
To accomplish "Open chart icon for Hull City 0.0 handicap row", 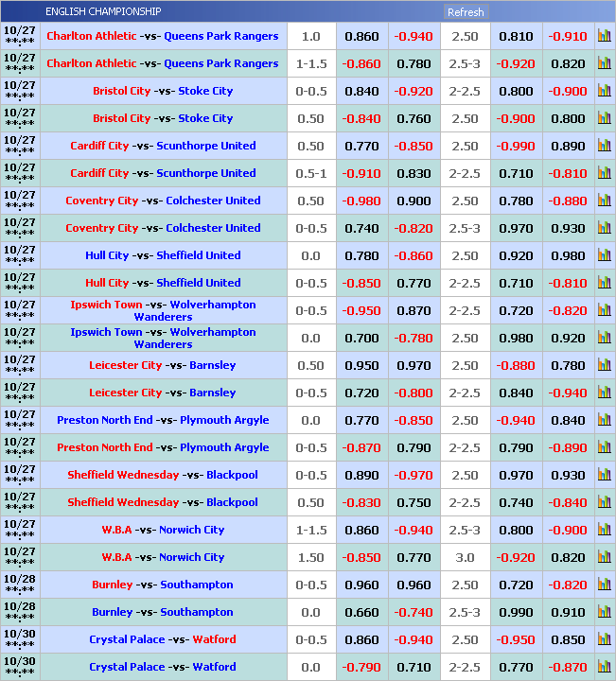I will coord(604,255).
